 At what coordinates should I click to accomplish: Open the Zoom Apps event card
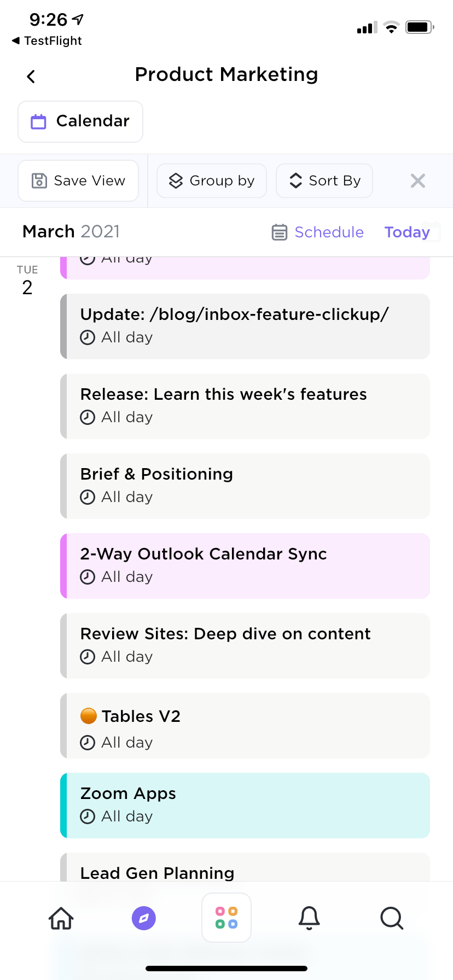coord(245,805)
